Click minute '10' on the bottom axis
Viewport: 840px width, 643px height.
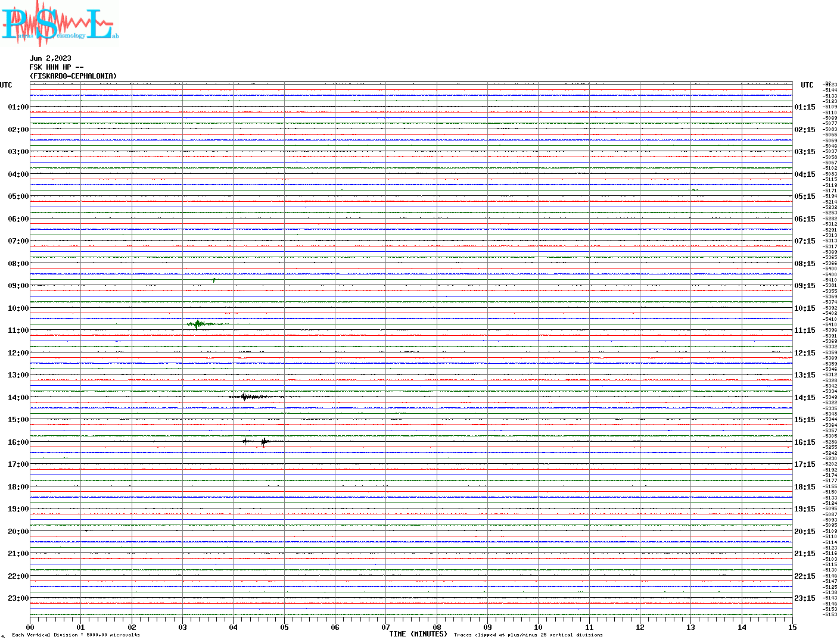click(x=538, y=627)
